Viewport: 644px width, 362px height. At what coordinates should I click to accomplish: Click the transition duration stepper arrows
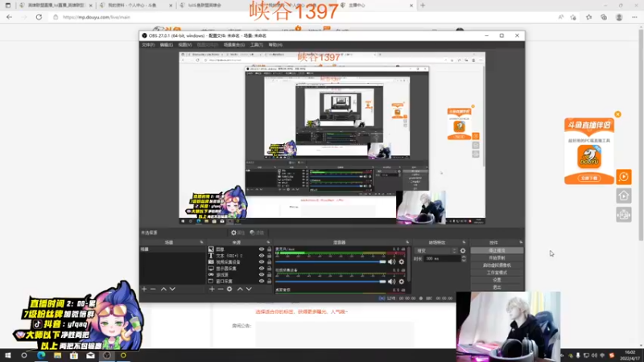pyautogui.click(x=464, y=258)
